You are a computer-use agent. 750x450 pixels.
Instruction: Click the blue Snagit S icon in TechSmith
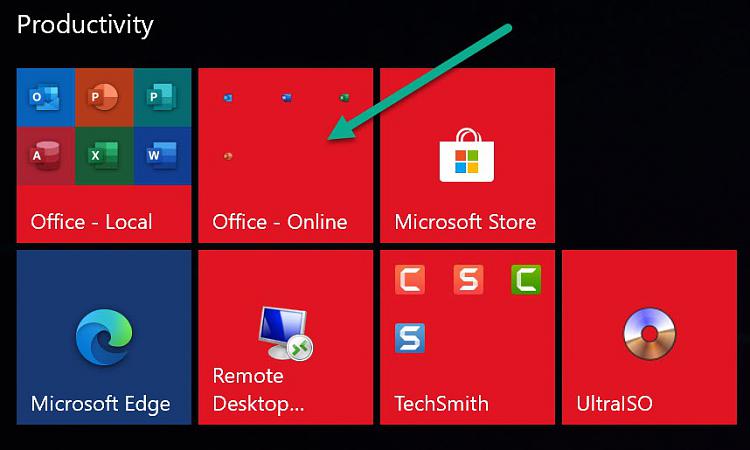410,338
